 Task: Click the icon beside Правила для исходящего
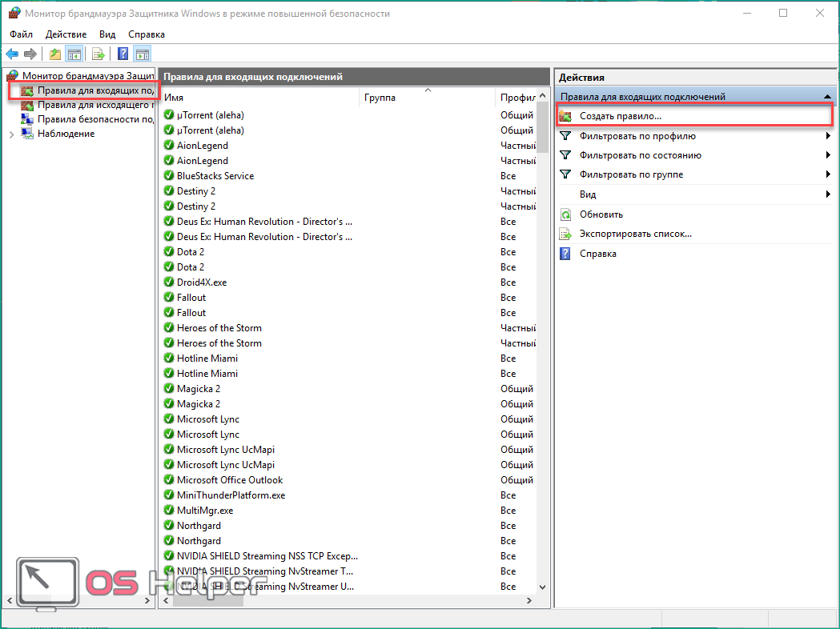click(x=26, y=105)
